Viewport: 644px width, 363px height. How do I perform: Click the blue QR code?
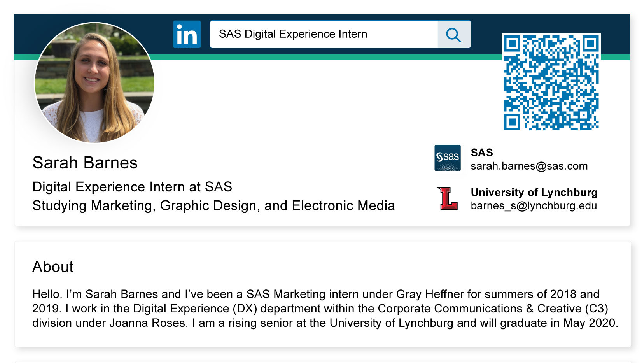click(551, 82)
